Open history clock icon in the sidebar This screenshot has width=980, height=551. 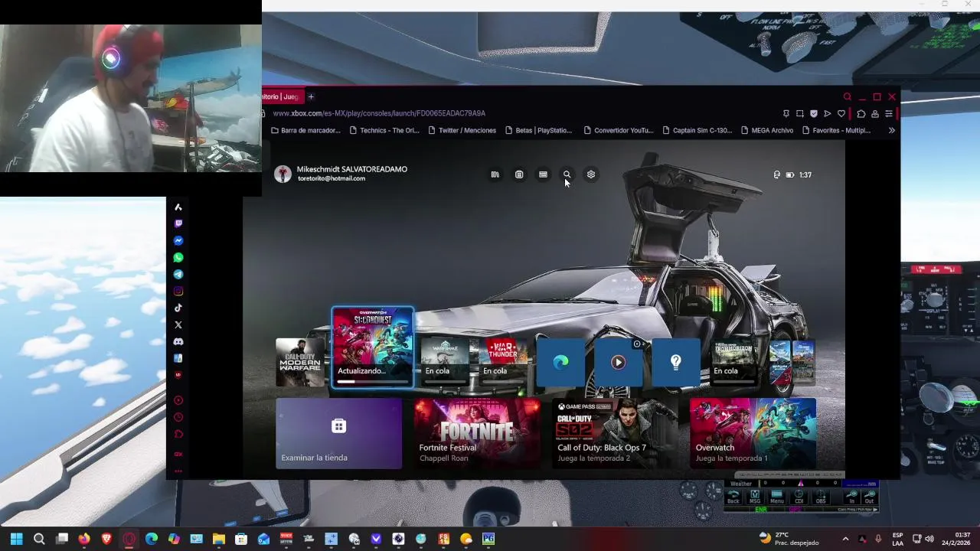(178, 417)
